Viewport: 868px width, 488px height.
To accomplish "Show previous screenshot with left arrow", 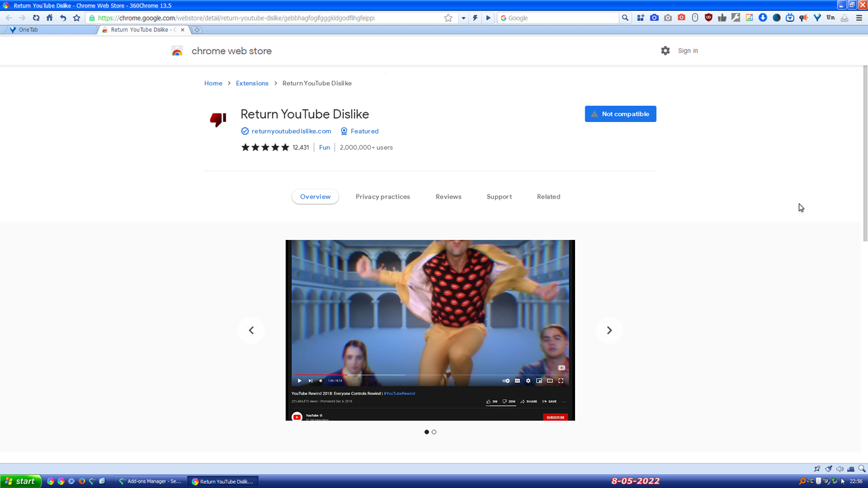I will click(x=251, y=330).
